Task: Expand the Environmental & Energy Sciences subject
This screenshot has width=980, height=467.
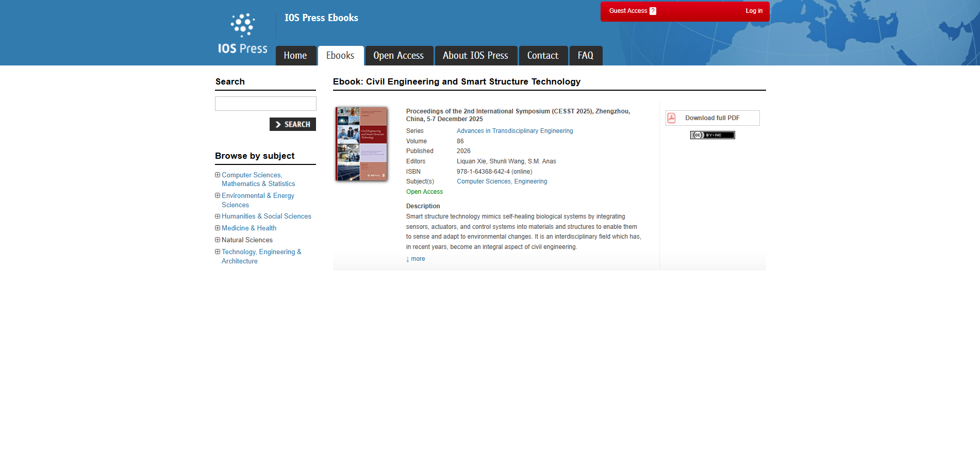Action: click(x=218, y=196)
